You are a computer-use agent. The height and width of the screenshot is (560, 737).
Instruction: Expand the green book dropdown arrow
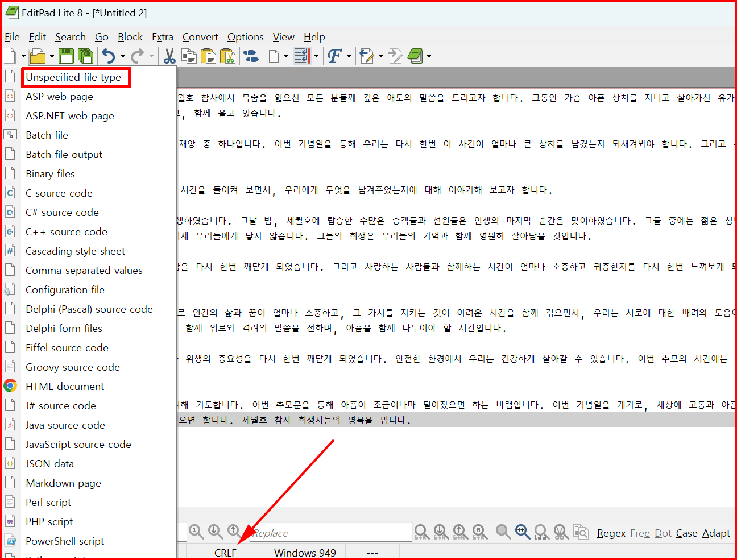pyautogui.click(x=429, y=56)
